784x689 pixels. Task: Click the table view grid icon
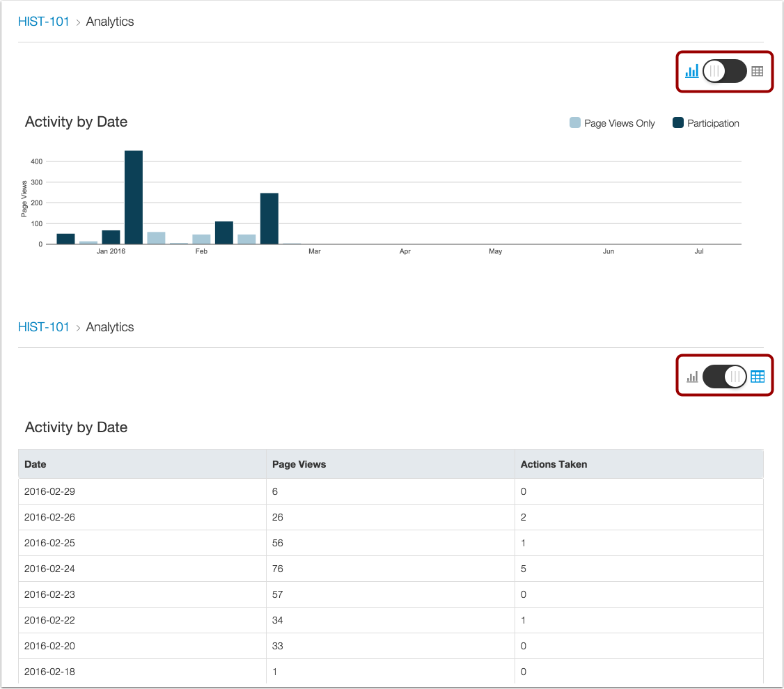(x=758, y=71)
